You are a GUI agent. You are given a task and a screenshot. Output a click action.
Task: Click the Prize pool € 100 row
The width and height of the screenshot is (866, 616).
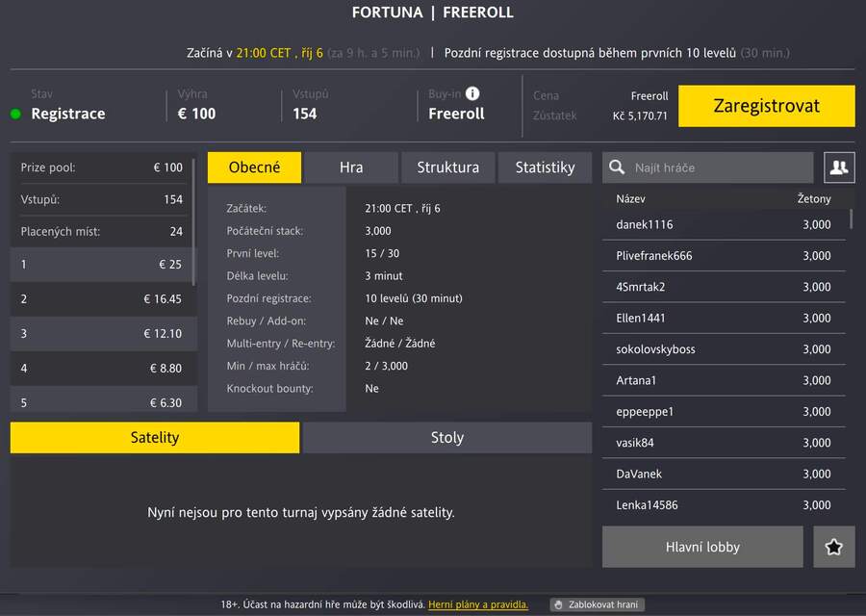[102, 167]
